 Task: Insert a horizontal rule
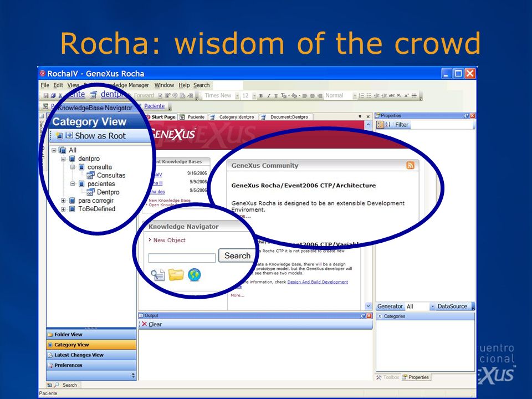[x=414, y=96]
